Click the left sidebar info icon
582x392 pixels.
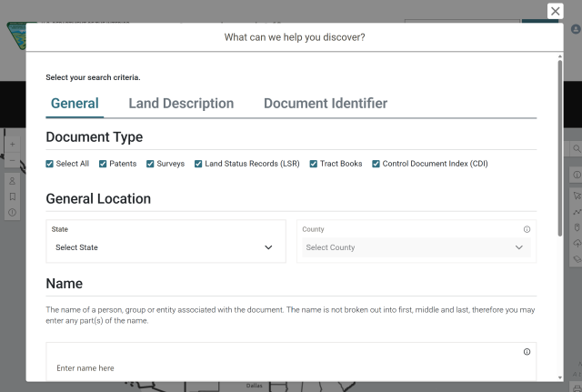click(x=12, y=212)
